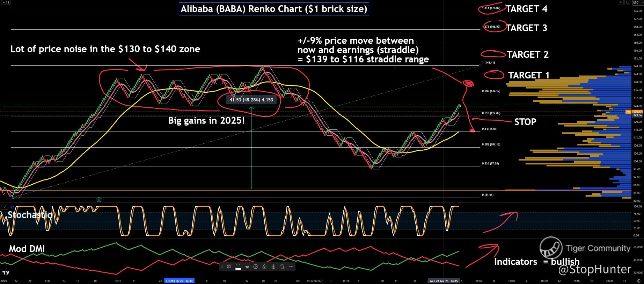The image size is (644, 284).
Task: Select the Mod DMI pane label
Action: tap(27, 249)
